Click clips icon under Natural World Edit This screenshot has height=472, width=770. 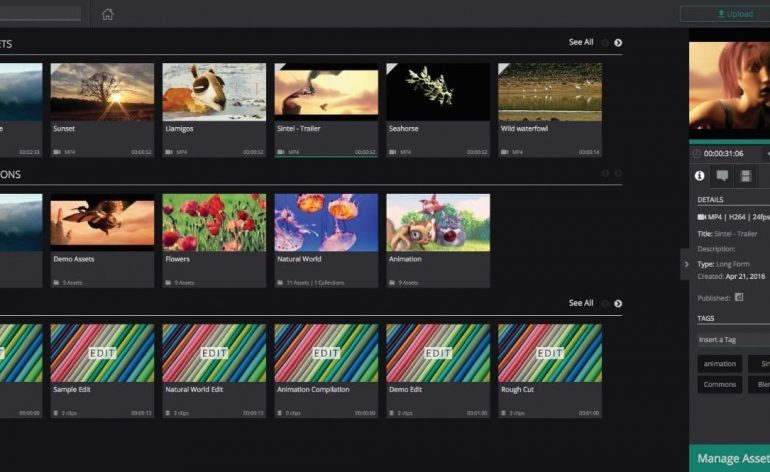coord(168,413)
